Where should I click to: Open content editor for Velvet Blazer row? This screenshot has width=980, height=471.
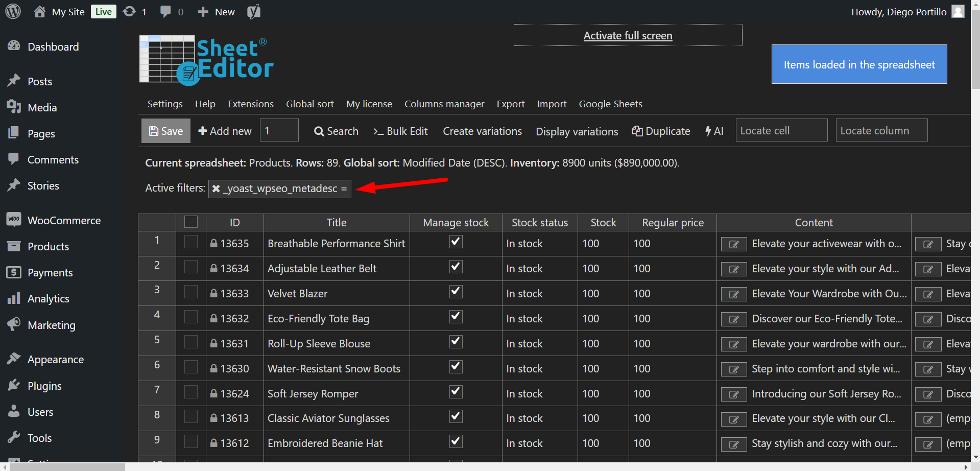(x=733, y=294)
